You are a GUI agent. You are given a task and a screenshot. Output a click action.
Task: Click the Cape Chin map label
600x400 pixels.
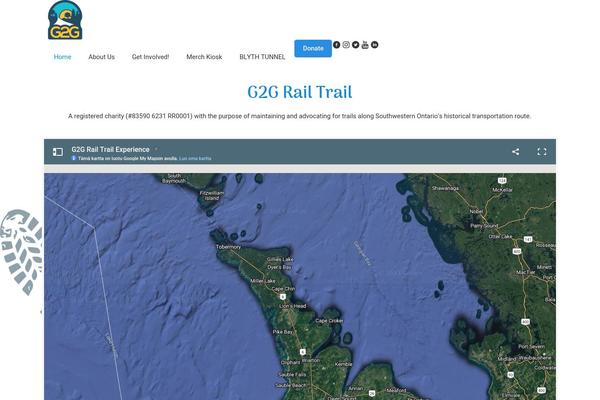(x=283, y=289)
